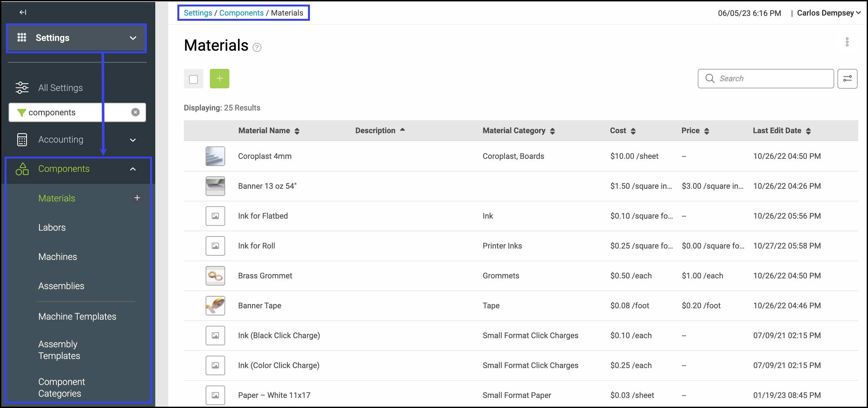Click the Components breadcrumb link
The width and height of the screenshot is (868, 408).
[241, 13]
